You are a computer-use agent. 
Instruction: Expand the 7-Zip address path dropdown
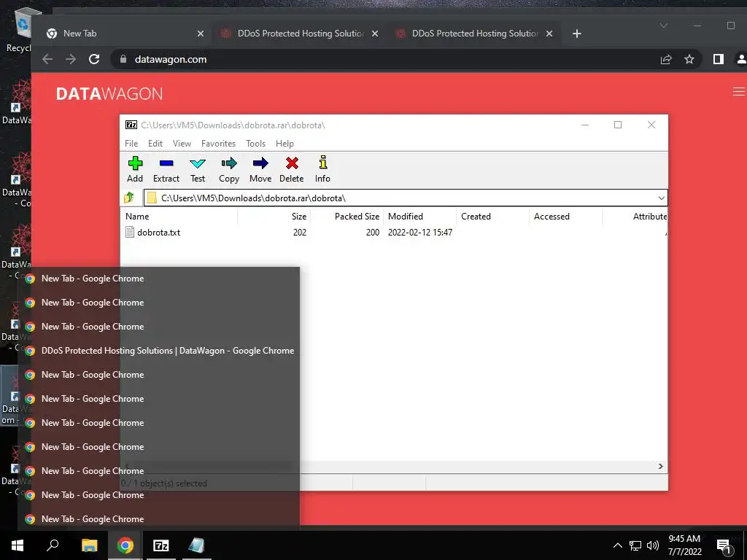pyautogui.click(x=661, y=198)
